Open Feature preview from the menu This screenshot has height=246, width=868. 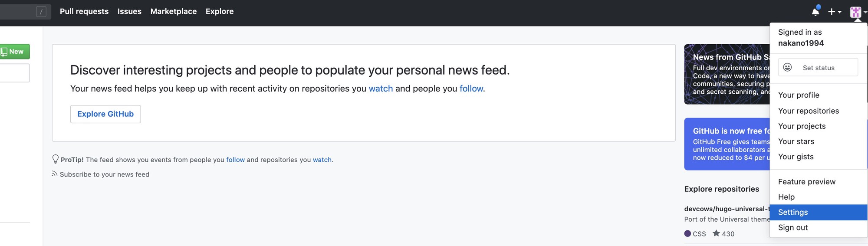[x=818, y=182]
